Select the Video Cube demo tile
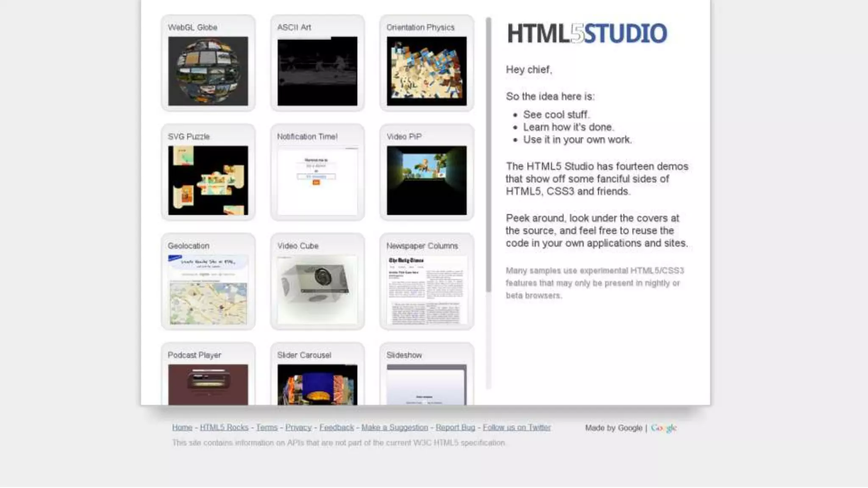 click(317, 289)
